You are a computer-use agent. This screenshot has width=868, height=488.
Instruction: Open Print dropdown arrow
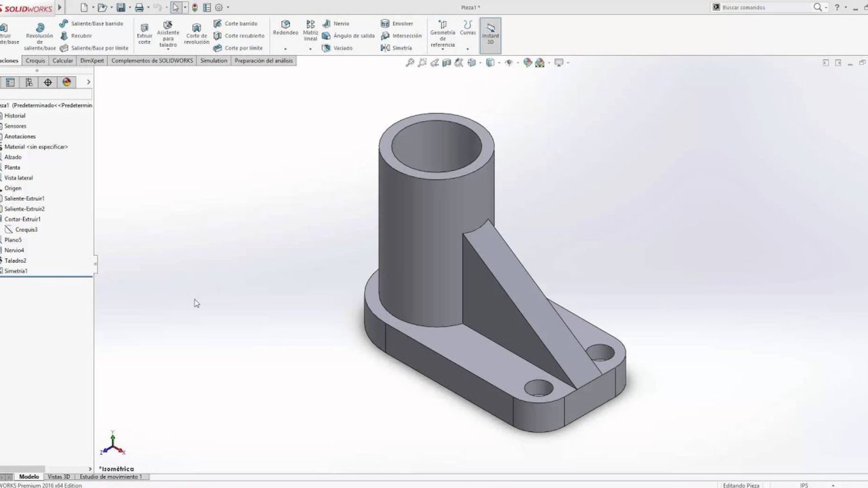[x=148, y=8]
